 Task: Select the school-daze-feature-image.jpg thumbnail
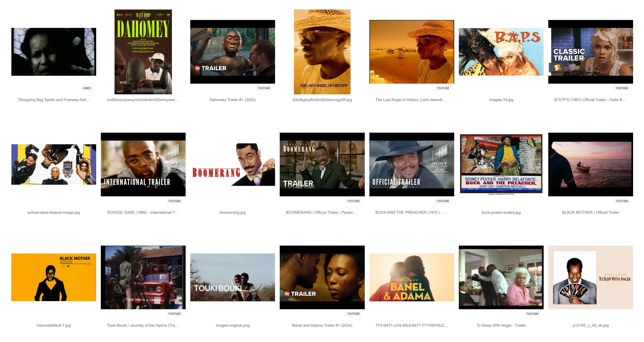coord(53,164)
